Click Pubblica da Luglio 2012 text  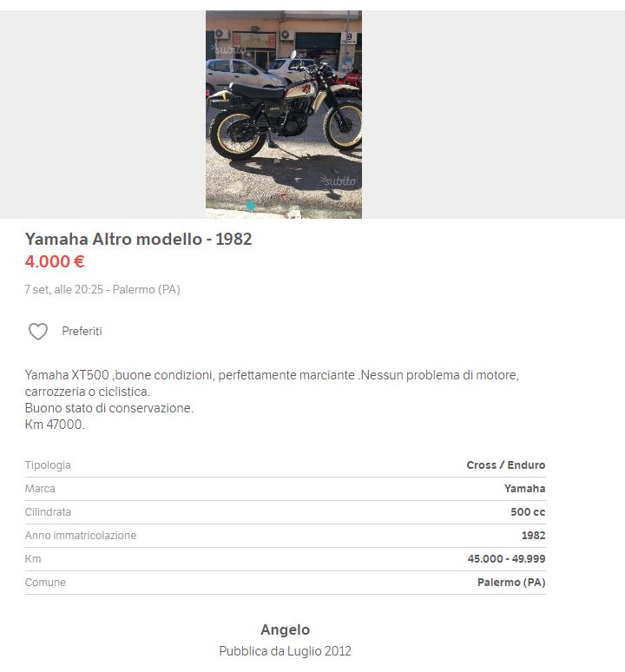[x=286, y=651]
